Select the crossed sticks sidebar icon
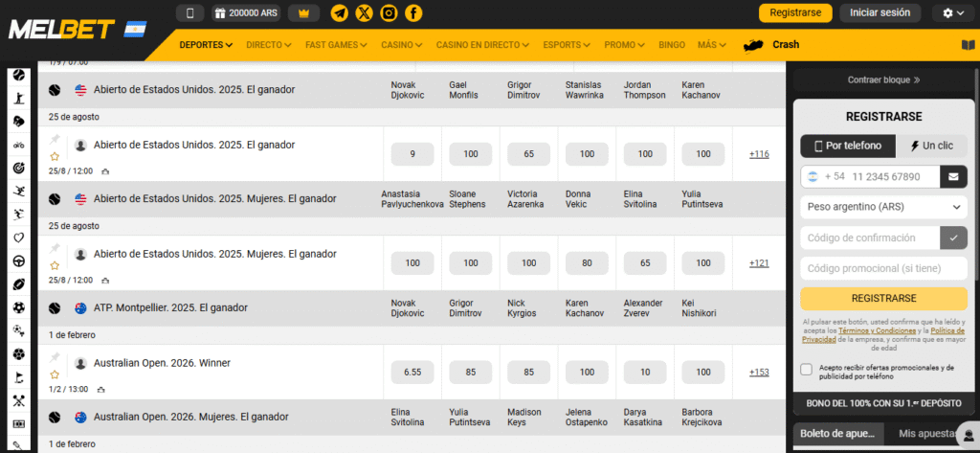The width and height of the screenshot is (980, 453). tap(19, 400)
